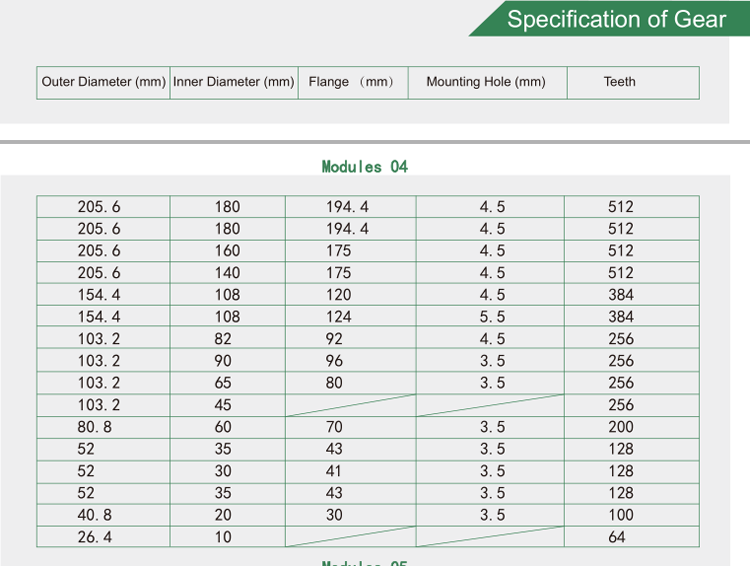Click the flange '124' cell
This screenshot has width=750, height=566.
(x=351, y=317)
